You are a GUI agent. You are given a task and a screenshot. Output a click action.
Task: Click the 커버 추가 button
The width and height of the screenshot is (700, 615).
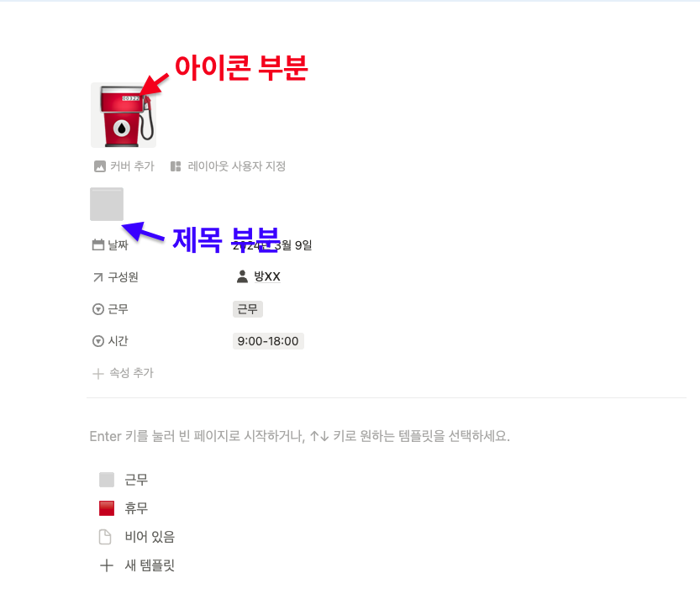click(x=124, y=166)
